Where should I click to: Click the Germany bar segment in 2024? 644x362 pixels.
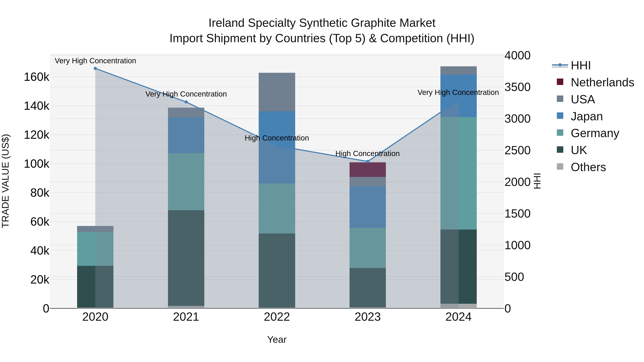point(458,173)
